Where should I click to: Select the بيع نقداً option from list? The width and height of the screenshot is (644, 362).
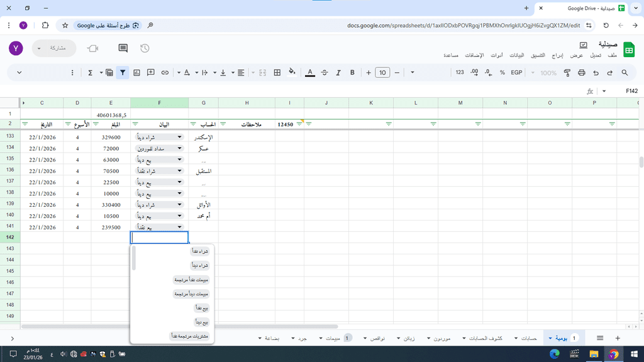[x=202, y=309]
